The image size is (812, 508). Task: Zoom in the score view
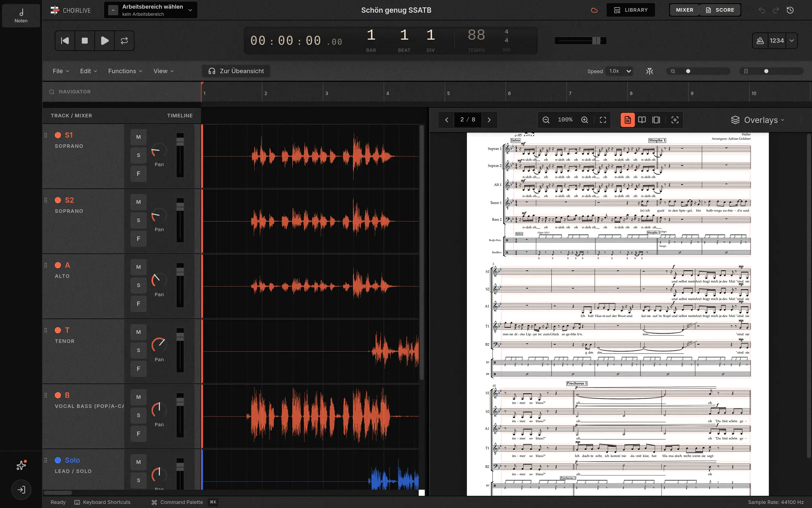coord(585,120)
